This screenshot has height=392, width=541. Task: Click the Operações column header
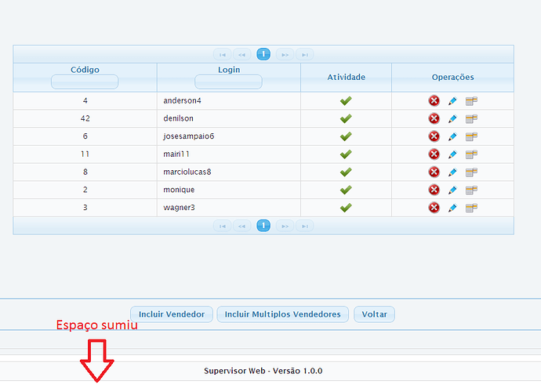(452, 78)
